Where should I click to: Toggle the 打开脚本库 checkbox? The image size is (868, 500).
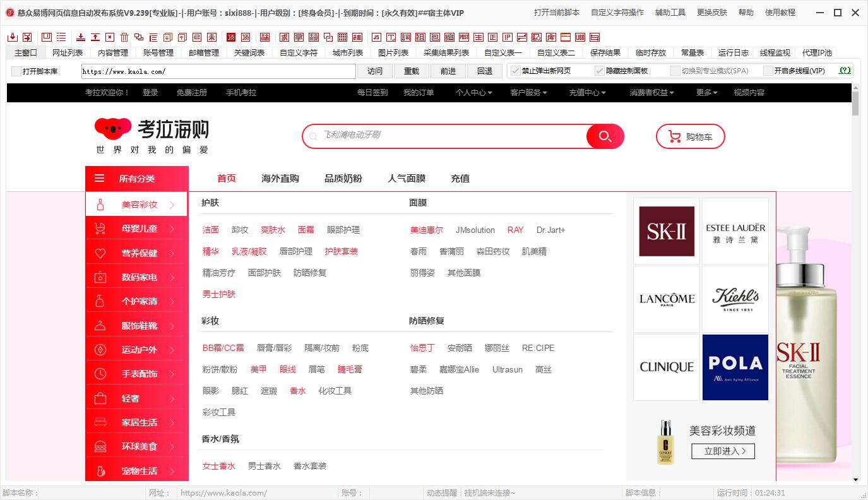[x=16, y=71]
